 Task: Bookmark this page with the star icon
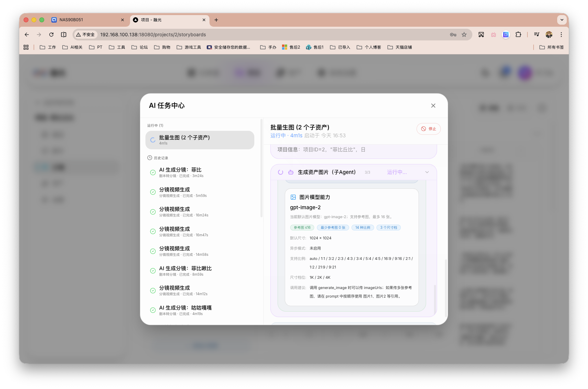tap(464, 35)
